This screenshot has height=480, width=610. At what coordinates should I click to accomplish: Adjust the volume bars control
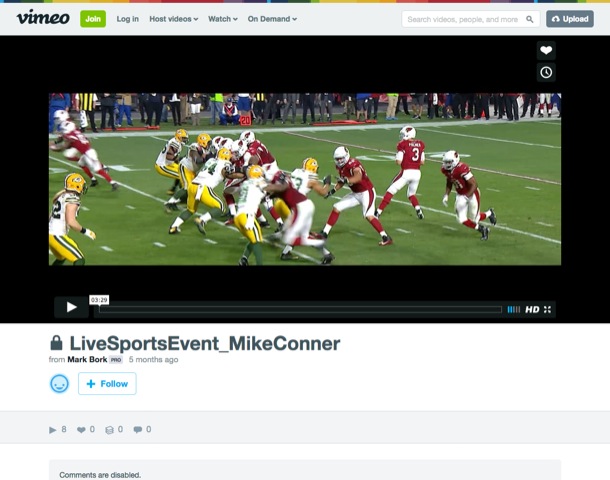(x=514, y=309)
